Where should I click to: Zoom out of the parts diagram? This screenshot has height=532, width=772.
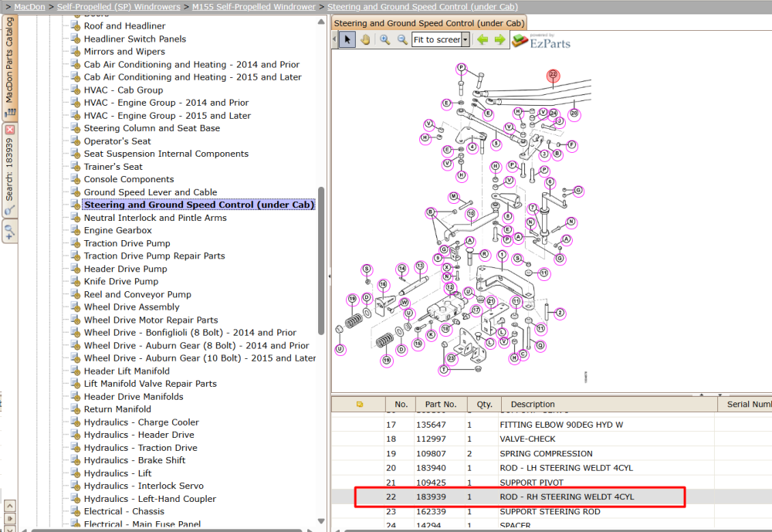tap(402, 39)
